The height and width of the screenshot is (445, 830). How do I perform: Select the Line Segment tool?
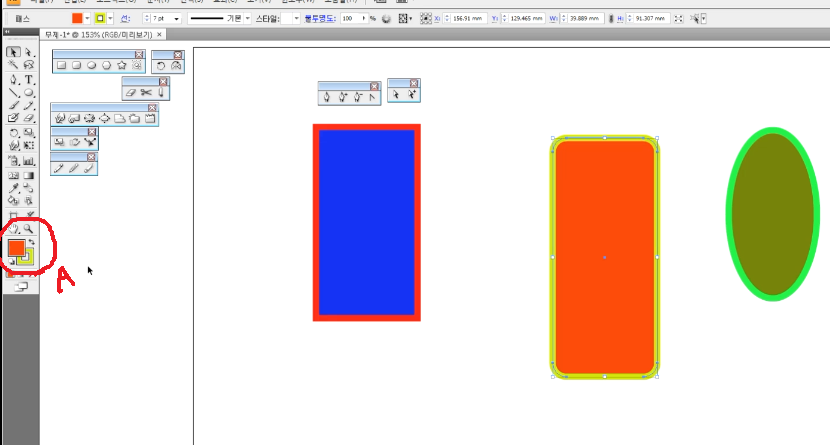(13, 93)
